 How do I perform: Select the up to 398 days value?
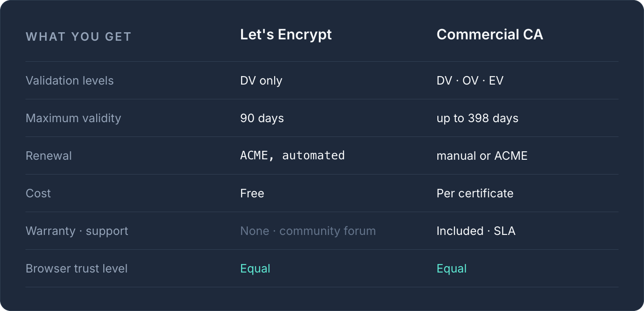point(478,118)
